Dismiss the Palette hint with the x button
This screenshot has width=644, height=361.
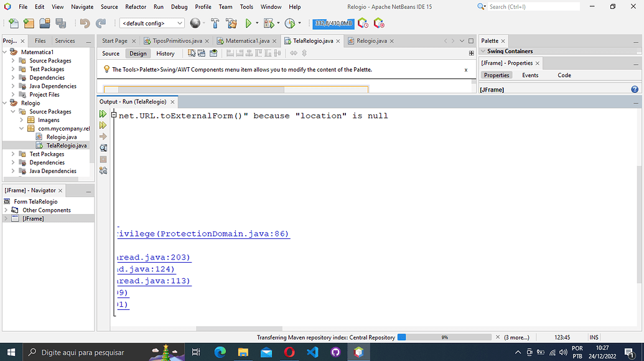(x=465, y=68)
